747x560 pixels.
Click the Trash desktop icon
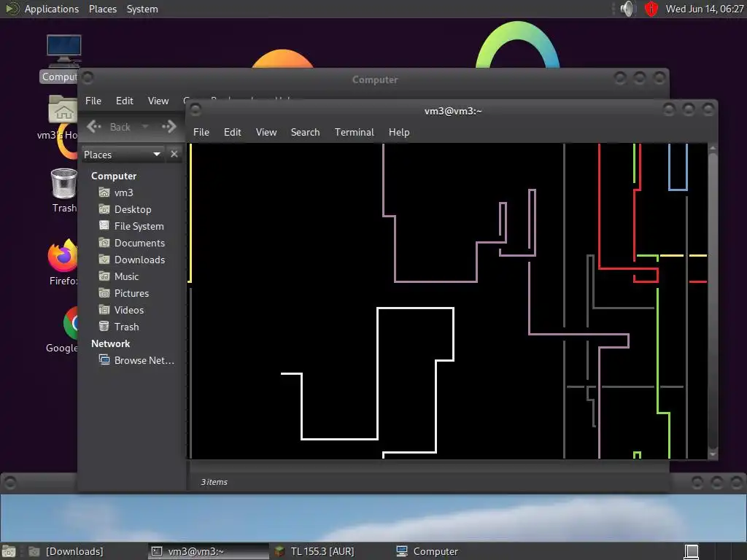click(x=63, y=183)
